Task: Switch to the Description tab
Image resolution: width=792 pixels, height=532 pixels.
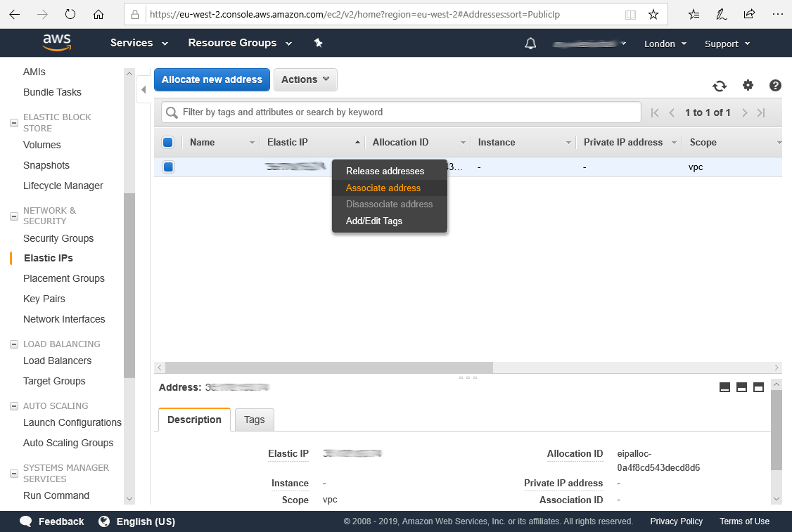Action: [x=194, y=420]
